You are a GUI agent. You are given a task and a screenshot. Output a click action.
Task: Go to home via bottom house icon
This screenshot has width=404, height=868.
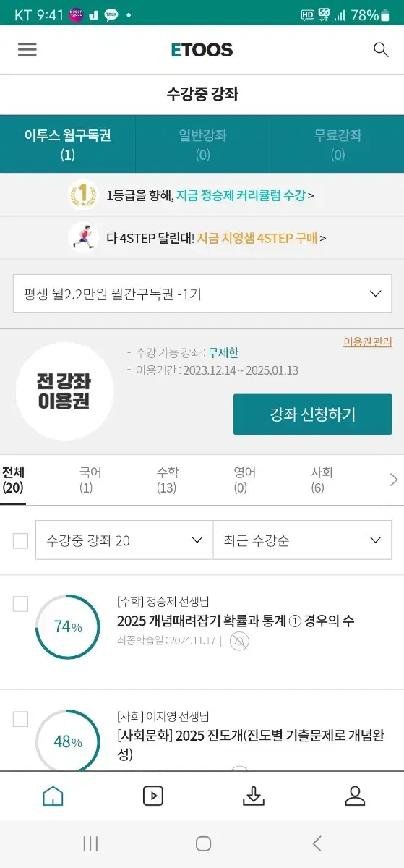click(53, 796)
